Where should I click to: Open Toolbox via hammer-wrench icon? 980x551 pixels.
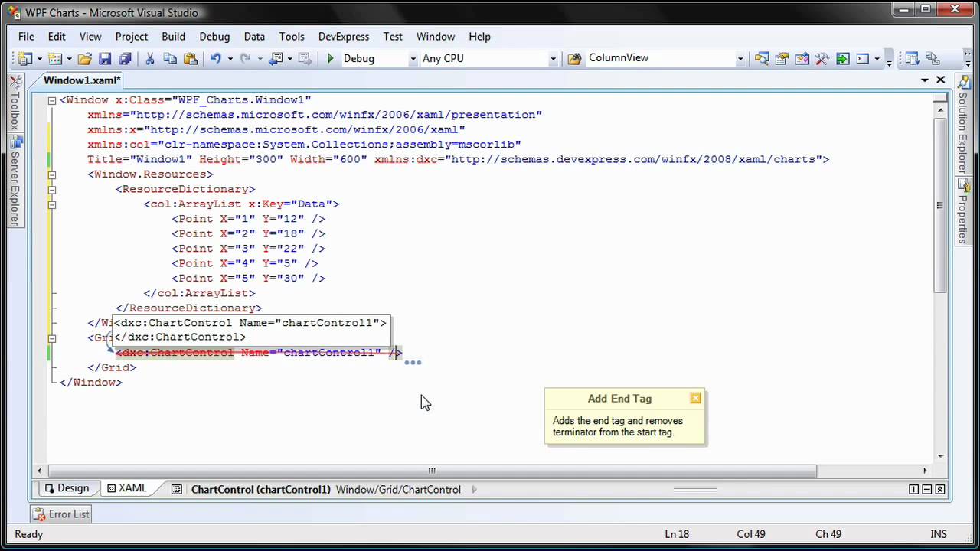822,58
